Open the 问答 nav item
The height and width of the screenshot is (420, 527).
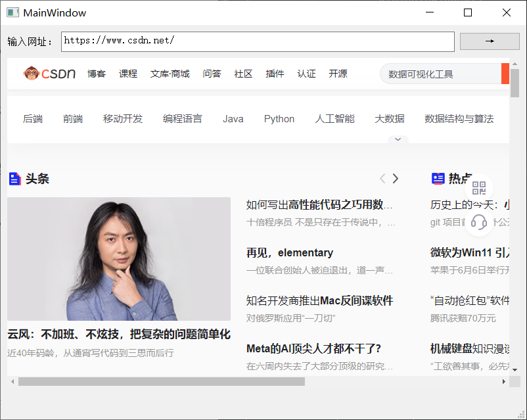212,74
